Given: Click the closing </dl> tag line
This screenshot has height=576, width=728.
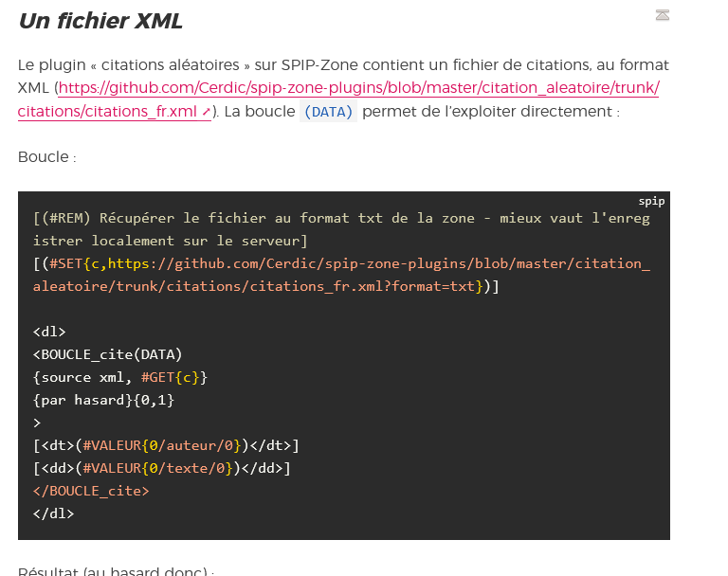Looking at the screenshot, I should [x=53, y=513].
